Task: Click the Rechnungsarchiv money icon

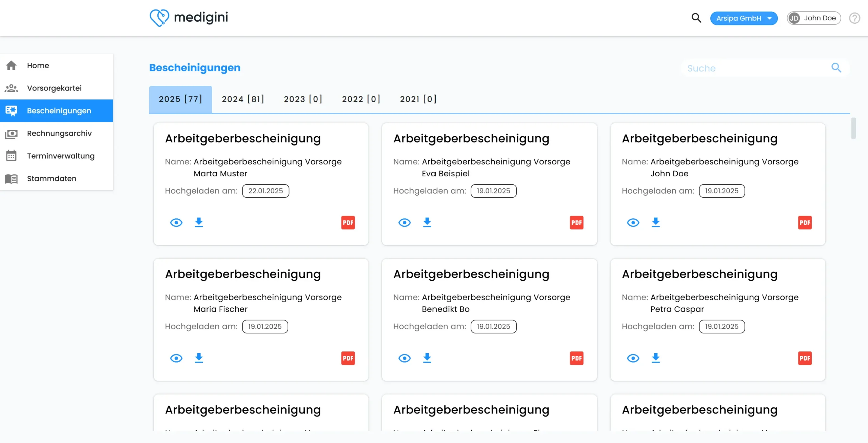Action: (11, 134)
